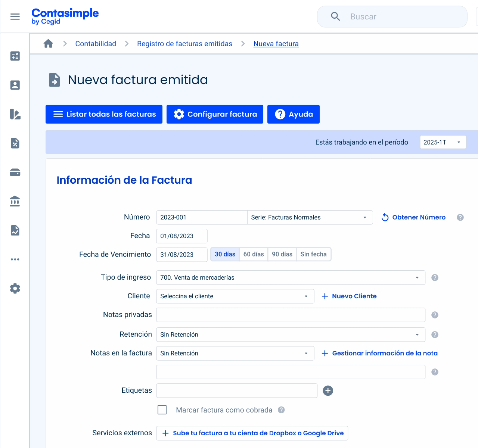Go to Registro de facturas emitidas breadcrumb
The image size is (478, 448).
pyautogui.click(x=184, y=44)
